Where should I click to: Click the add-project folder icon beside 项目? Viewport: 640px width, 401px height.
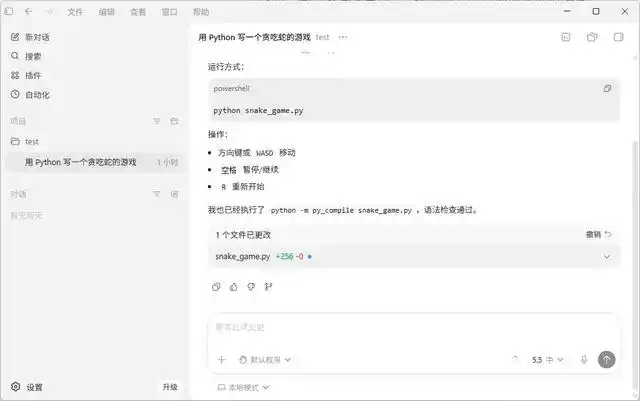tap(174, 121)
